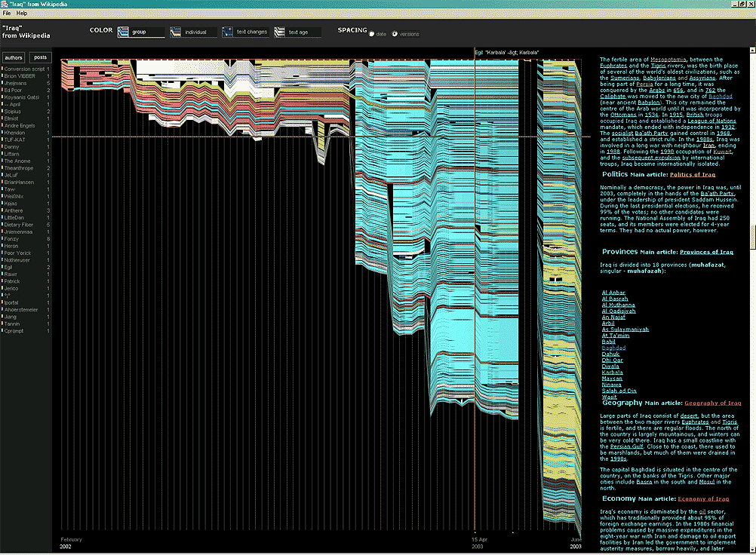Select the date spacing radio button
756x555 pixels.
pyautogui.click(x=373, y=32)
